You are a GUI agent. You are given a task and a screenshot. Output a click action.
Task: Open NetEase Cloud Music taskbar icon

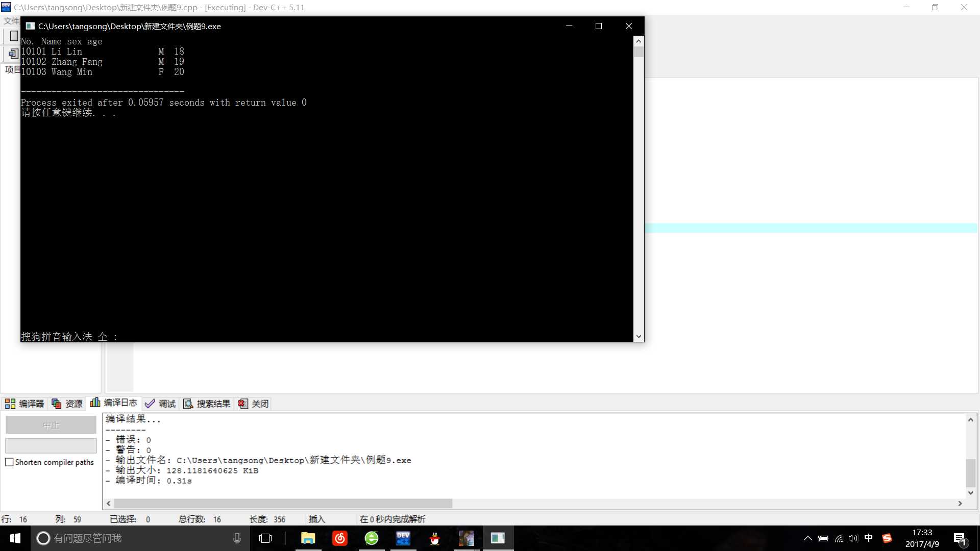click(340, 538)
